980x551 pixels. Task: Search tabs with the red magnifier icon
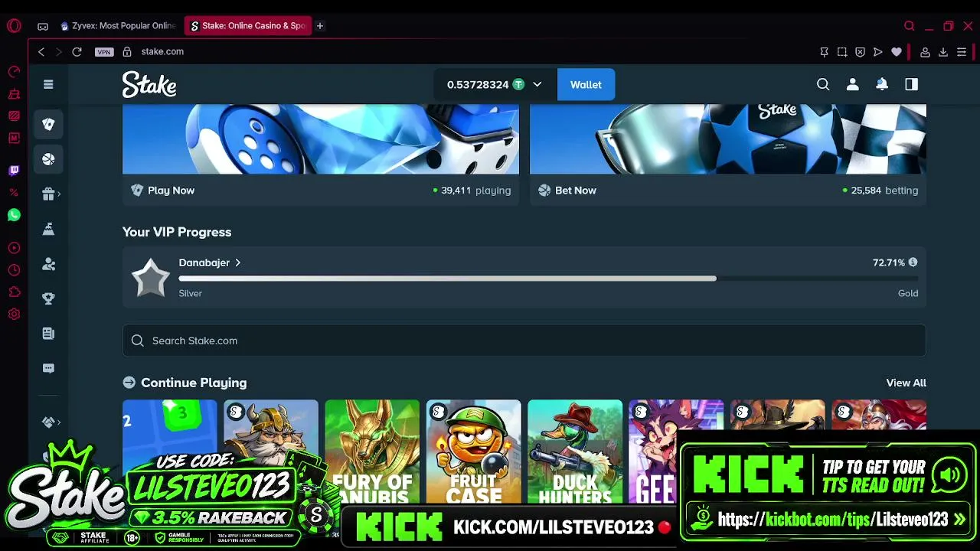click(910, 26)
